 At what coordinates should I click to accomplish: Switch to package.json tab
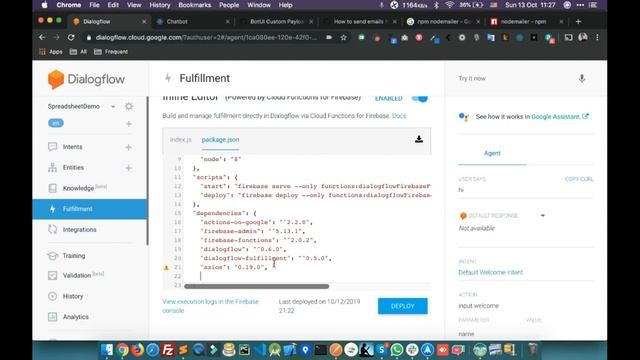[x=220, y=140]
